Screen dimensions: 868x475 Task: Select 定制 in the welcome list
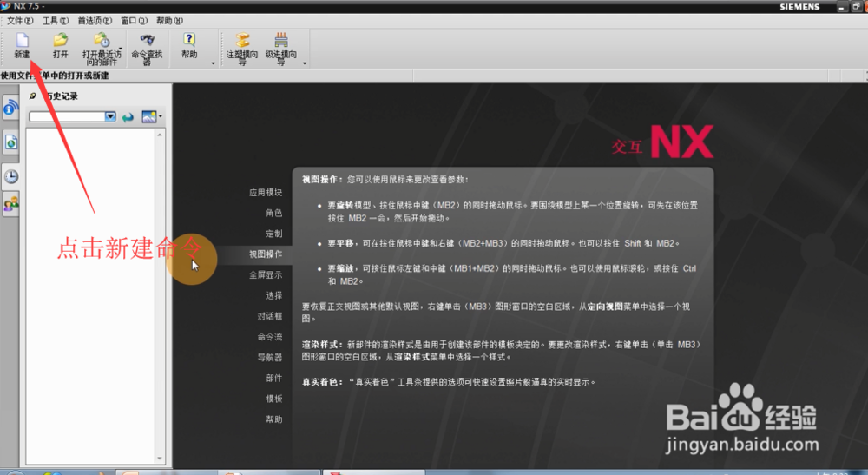pyautogui.click(x=274, y=234)
